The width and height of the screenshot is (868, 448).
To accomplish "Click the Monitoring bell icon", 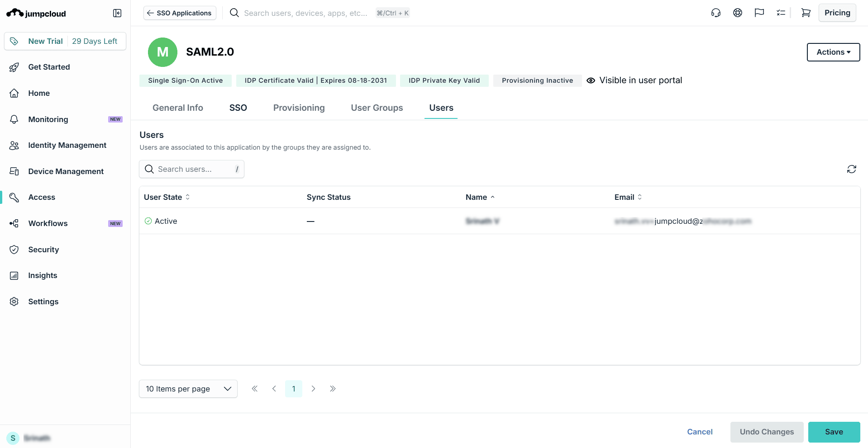I will 14,119.
